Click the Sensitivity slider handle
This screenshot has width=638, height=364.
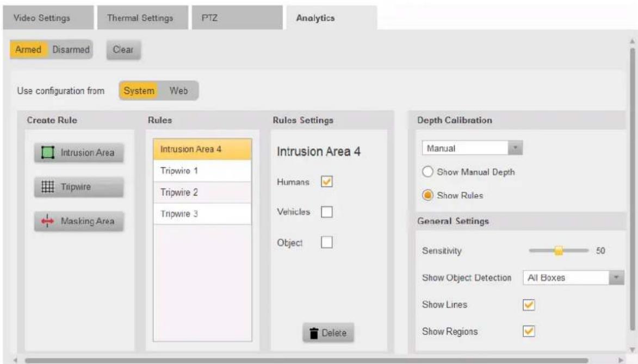559,250
